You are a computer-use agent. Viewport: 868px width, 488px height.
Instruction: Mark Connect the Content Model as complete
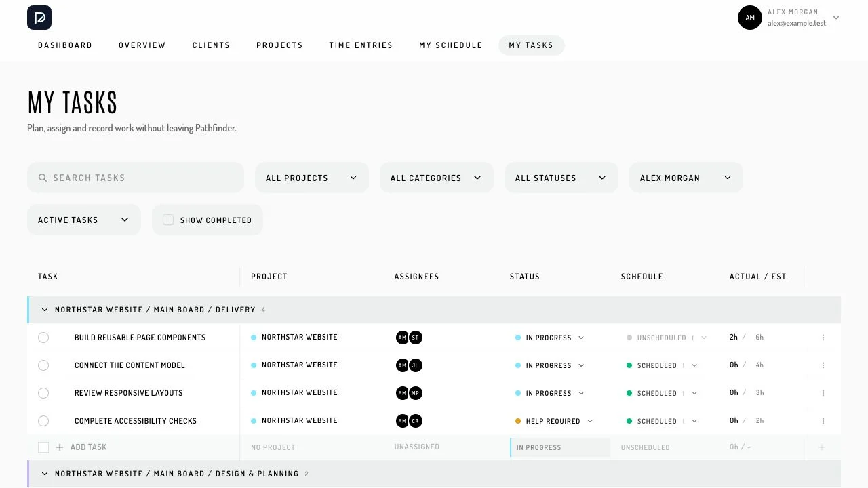[x=43, y=365]
